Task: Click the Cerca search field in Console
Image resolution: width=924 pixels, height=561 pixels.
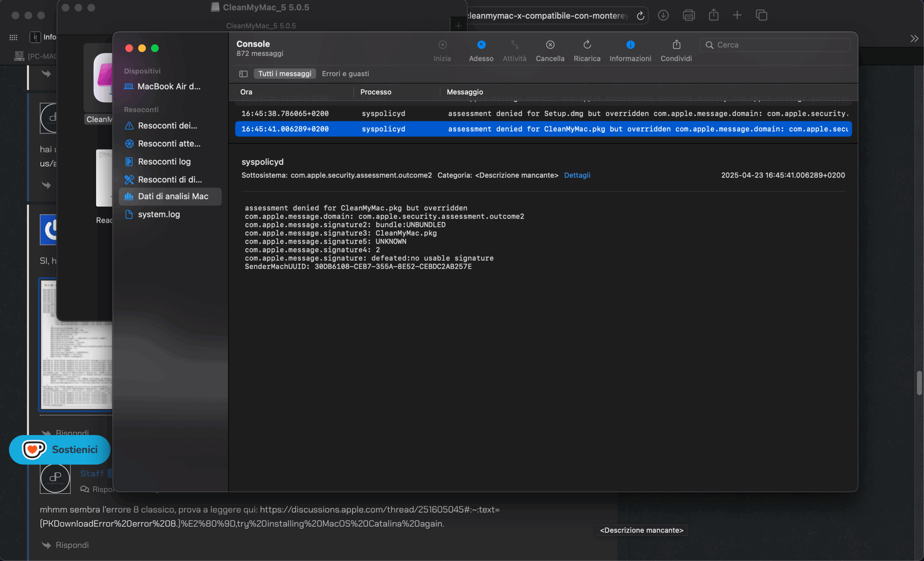Action: pos(775,45)
